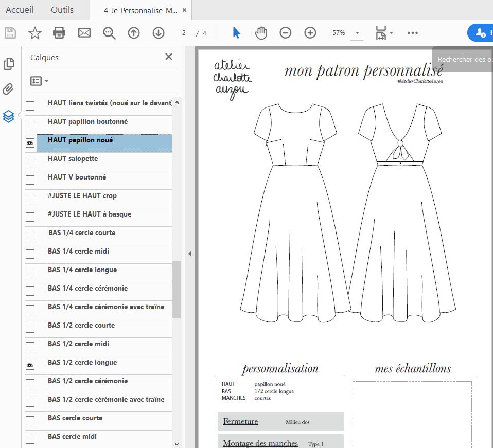Show the HAUT salopette layer

click(x=30, y=162)
